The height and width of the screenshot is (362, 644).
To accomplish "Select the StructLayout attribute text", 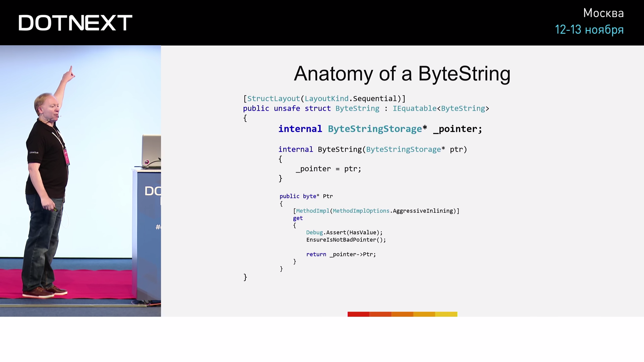I will (x=324, y=98).
